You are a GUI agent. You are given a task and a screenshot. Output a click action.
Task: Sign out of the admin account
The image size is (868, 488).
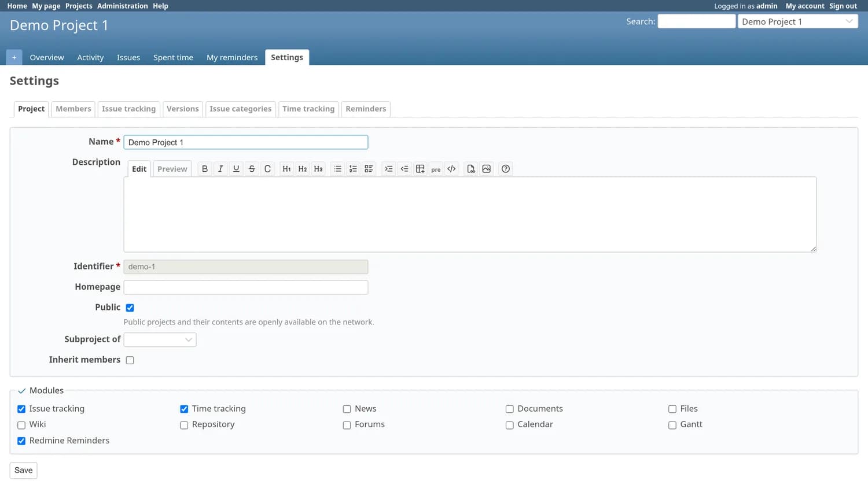843,6
